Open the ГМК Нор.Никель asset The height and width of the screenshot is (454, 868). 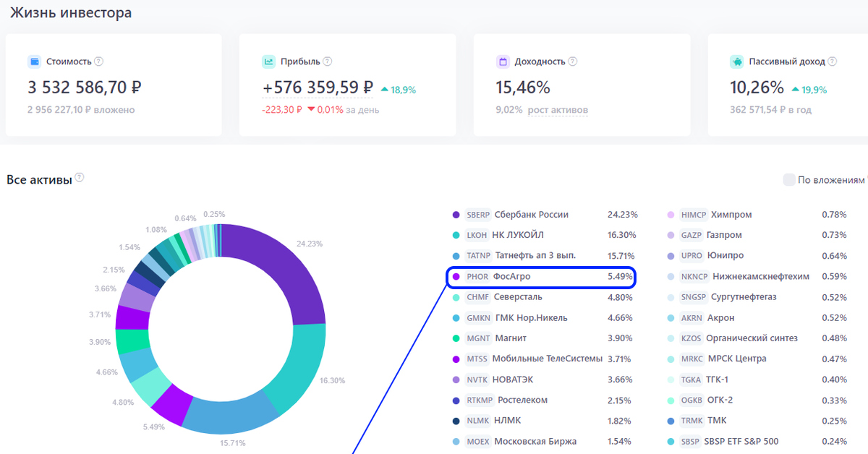[532, 317]
